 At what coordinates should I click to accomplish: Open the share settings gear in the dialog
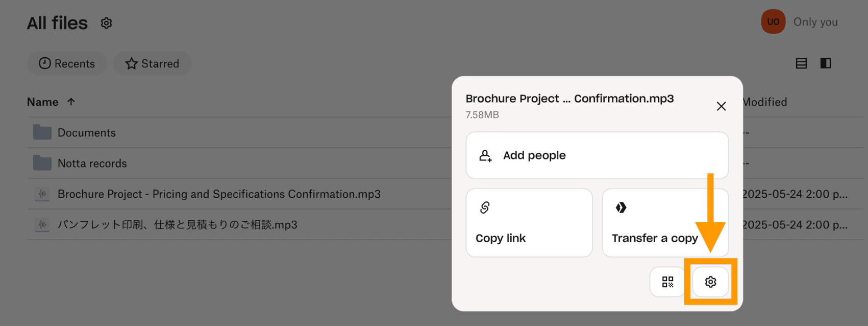point(710,282)
